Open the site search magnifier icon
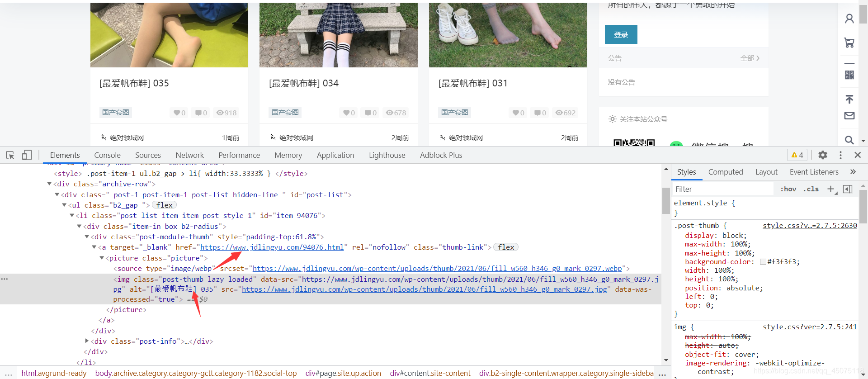Screen dimensions: 868x379 pyautogui.click(x=849, y=140)
